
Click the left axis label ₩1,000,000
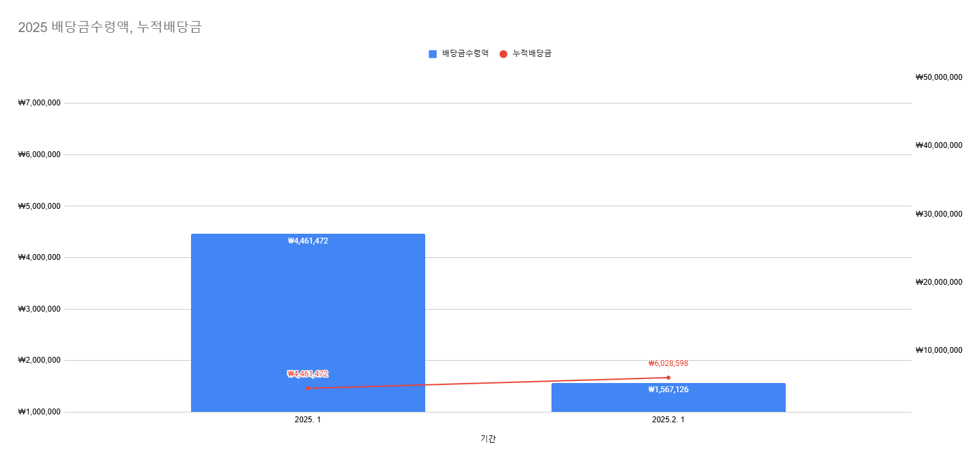tap(39, 412)
